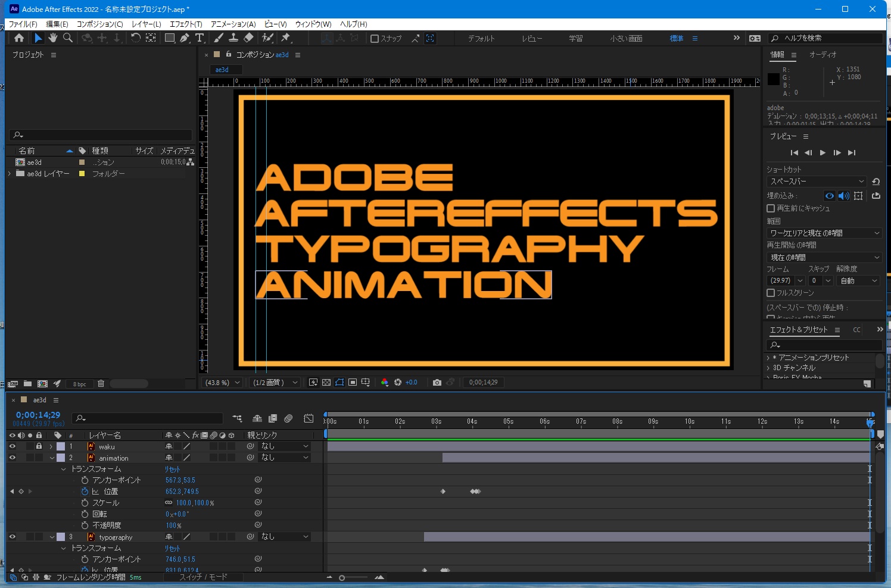Play the preview with the play button
Image resolution: width=891 pixels, height=588 pixels.
point(823,153)
